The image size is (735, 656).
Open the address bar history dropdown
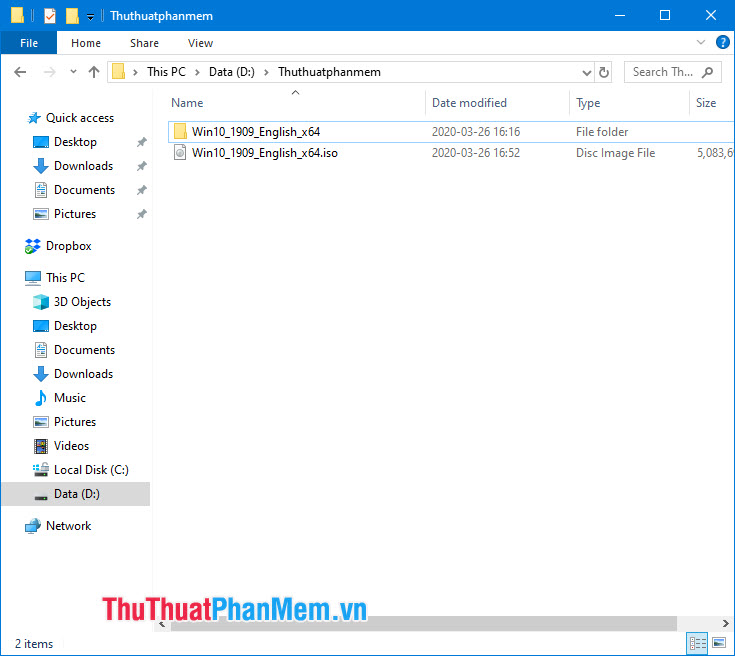(x=586, y=73)
